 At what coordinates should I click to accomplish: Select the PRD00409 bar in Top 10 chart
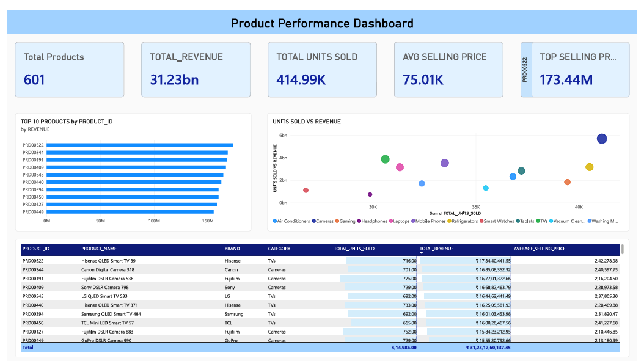pyautogui.click(x=136, y=167)
